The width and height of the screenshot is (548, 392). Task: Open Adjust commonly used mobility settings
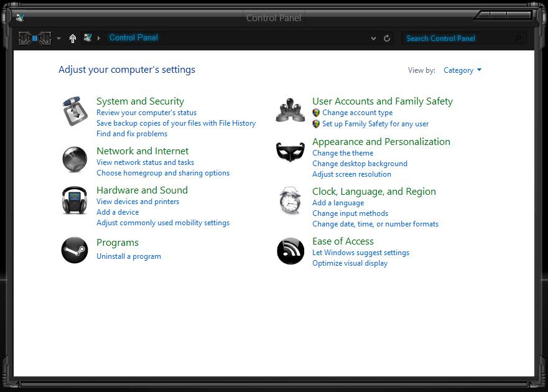coord(163,223)
